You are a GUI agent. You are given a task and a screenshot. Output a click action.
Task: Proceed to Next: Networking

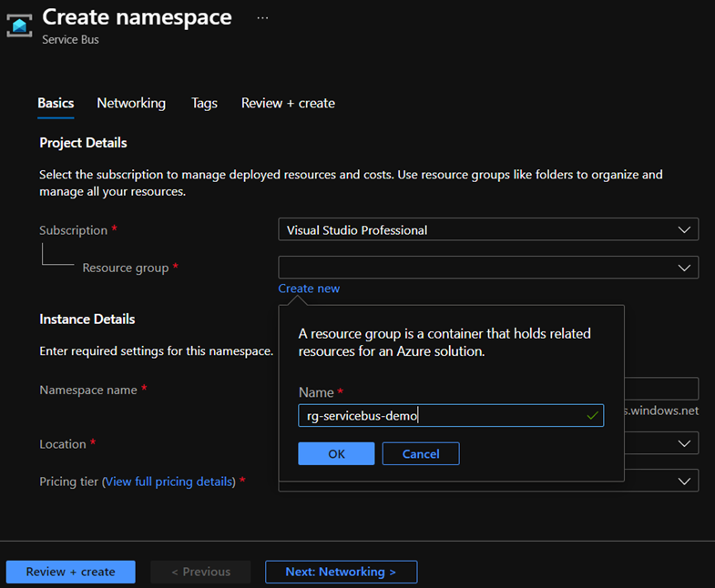tap(341, 572)
